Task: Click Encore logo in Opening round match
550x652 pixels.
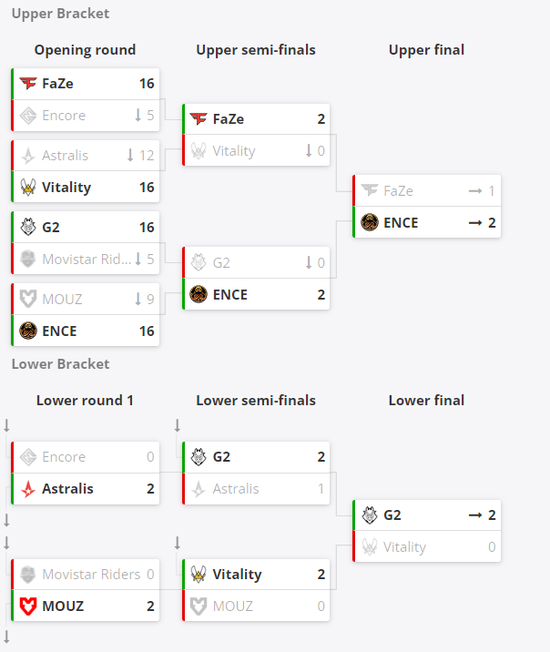Action: (28, 115)
